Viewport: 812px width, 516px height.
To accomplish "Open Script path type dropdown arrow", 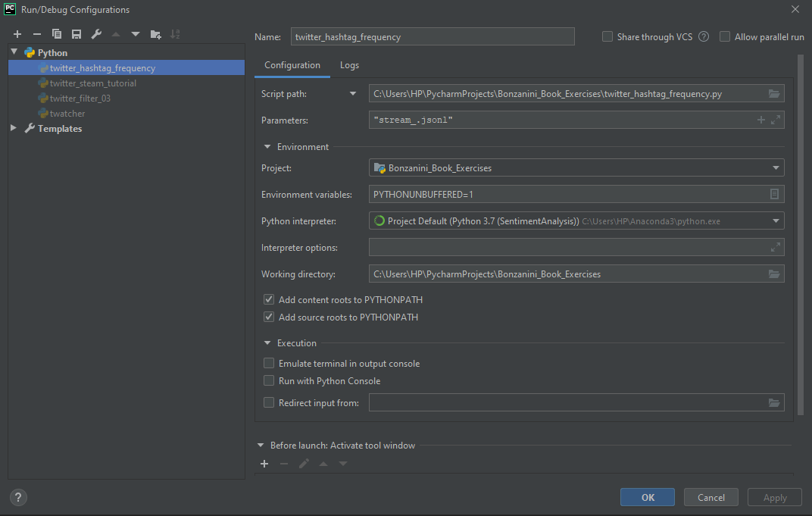I will [x=353, y=94].
